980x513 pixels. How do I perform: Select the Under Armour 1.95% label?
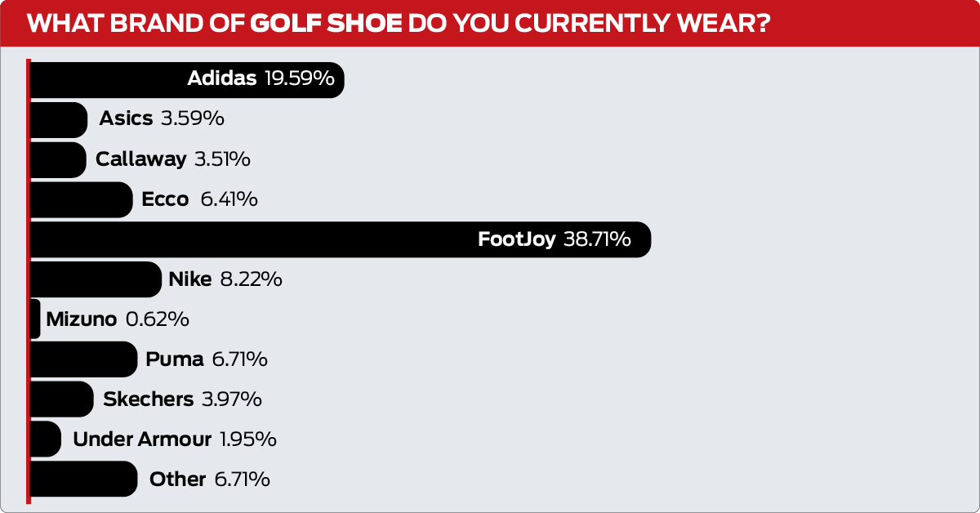[x=175, y=439]
